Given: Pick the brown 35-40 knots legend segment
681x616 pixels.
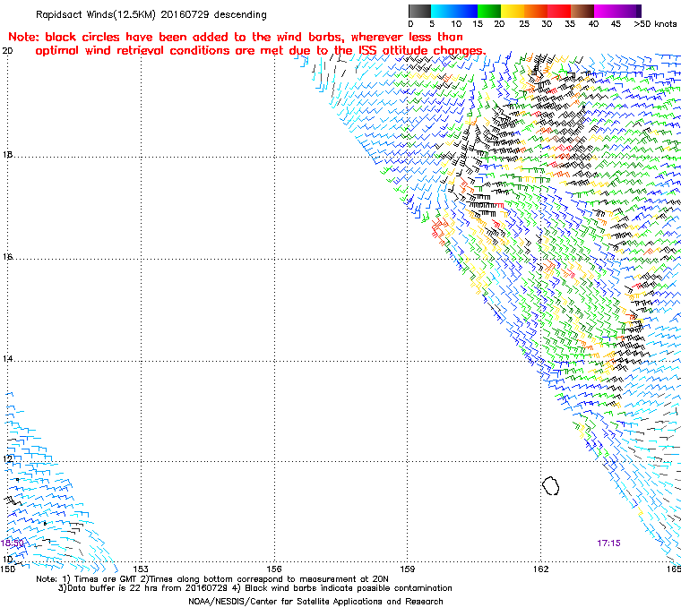Looking at the screenshot, I should pos(582,11).
